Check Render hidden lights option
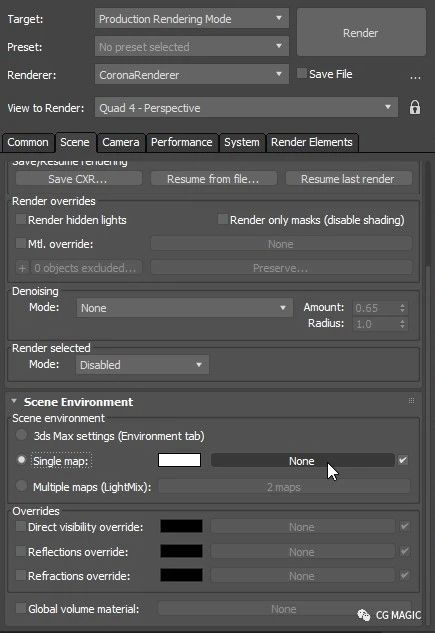Viewport: 435px width, 633px height. tap(21, 219)
